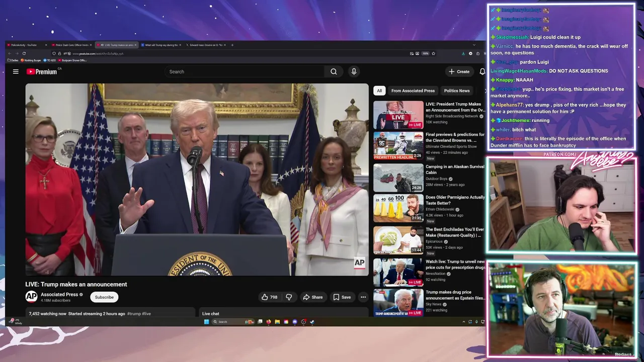Open Discord from the taskbar
644x362 pixels.
(x=295, y=322)
